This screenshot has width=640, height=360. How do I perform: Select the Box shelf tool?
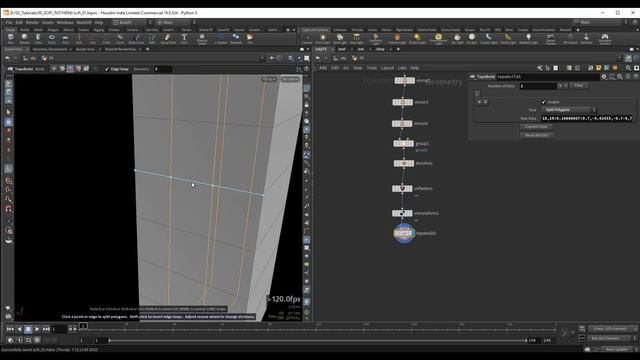pyautogui.click(x=11, y=39)
